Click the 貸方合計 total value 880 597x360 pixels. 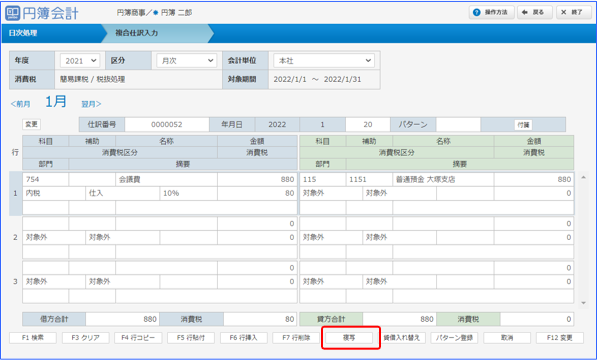(399, 319)
